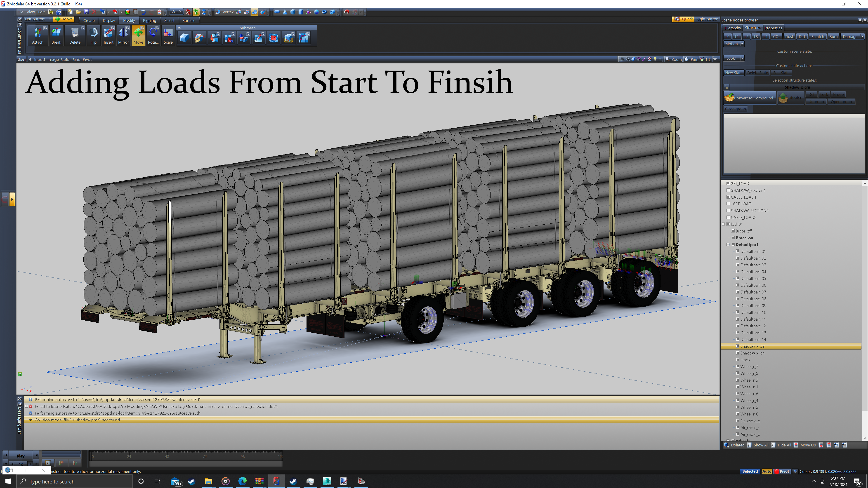Toggle visibility checkbox for Hook
Image resolution: width=868 pixels, height=488 pixels.
pyautogui.click(x=738, y=359)
